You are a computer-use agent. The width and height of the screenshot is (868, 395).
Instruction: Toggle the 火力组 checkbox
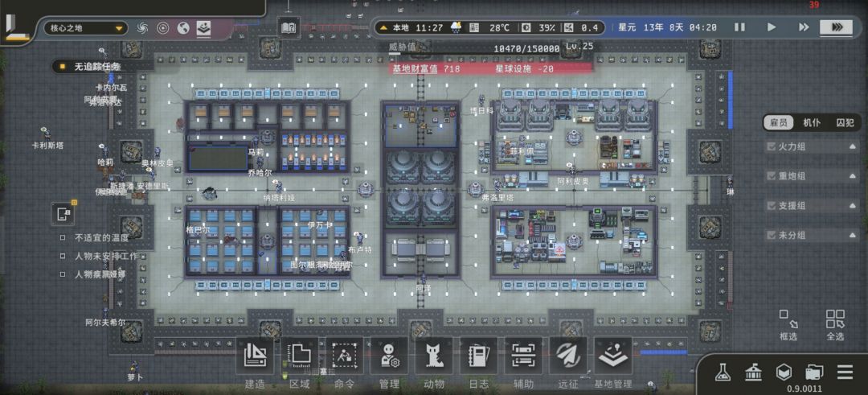click(771, 146)
